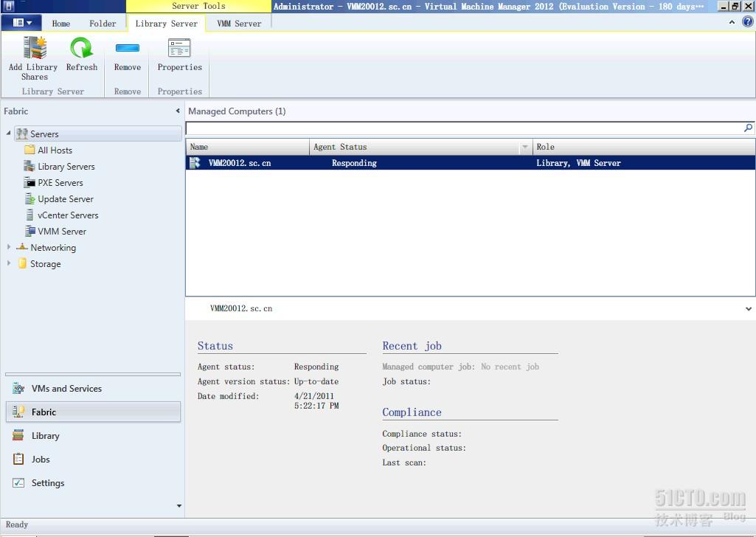This screenshot has width=756, height=537.
Task: Sort by the Name column header
Action: (247, 147)
